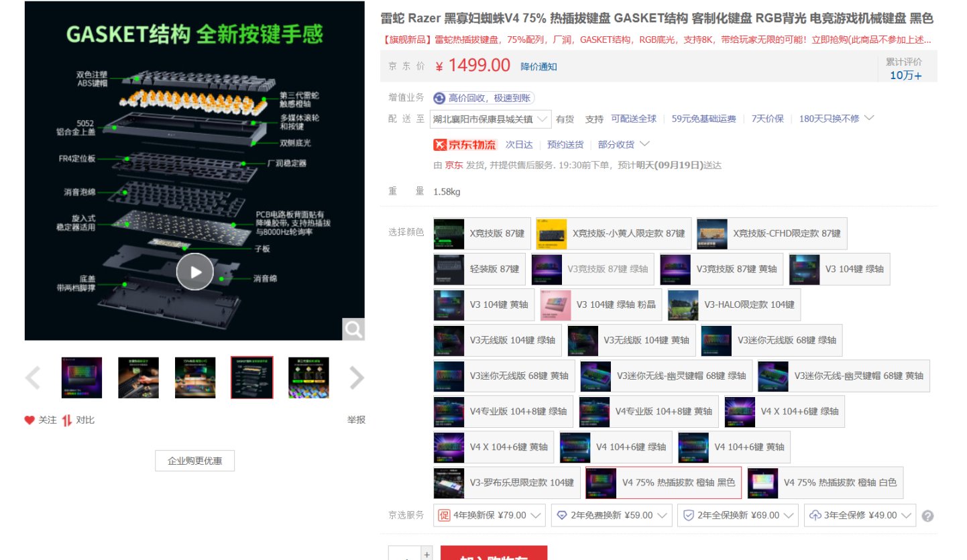The height and width of the screenshot is (560, 967).
Task: Click the 对比 compare icon
Action: click(66, 421)
